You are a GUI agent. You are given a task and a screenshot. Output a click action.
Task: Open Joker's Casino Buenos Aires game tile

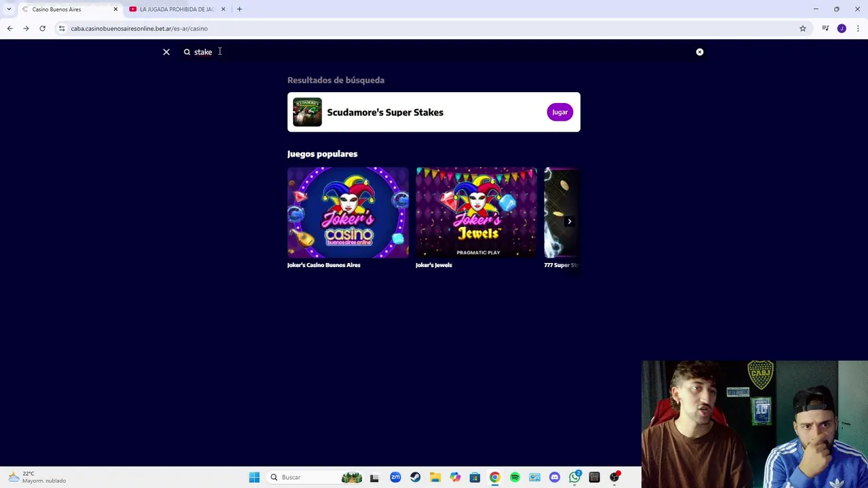pos(348,213)
